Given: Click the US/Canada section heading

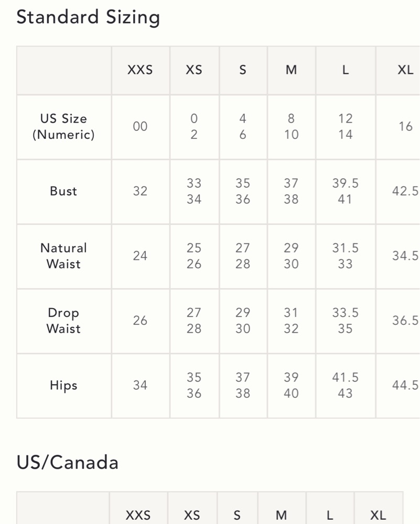Looking at the screenshot, I should [x=68, y=463].
